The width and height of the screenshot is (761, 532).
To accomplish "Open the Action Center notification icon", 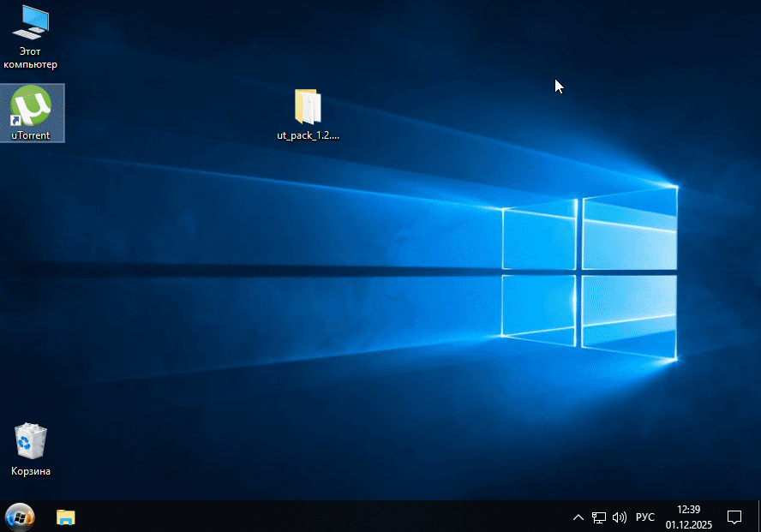I will point(734,517).
